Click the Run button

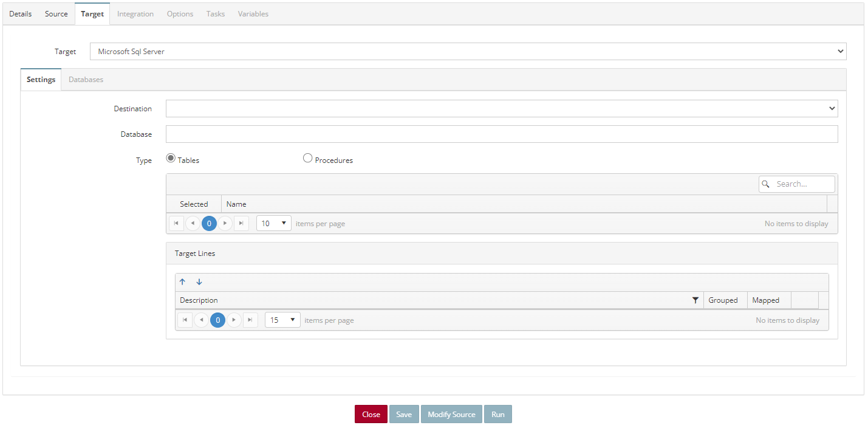pos(498,414)
